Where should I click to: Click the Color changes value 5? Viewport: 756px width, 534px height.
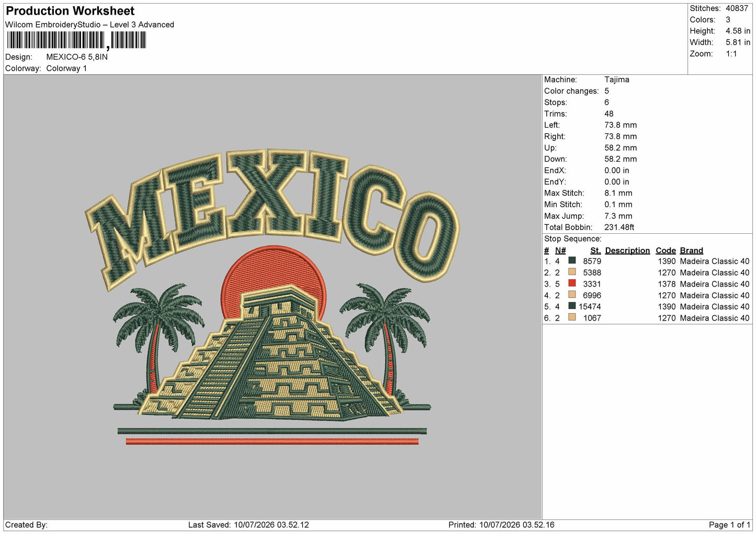(606, 91)
